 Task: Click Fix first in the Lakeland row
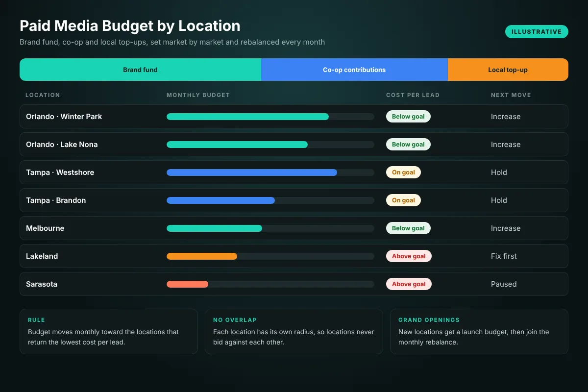pyautogui.click(x=504, y=256)
